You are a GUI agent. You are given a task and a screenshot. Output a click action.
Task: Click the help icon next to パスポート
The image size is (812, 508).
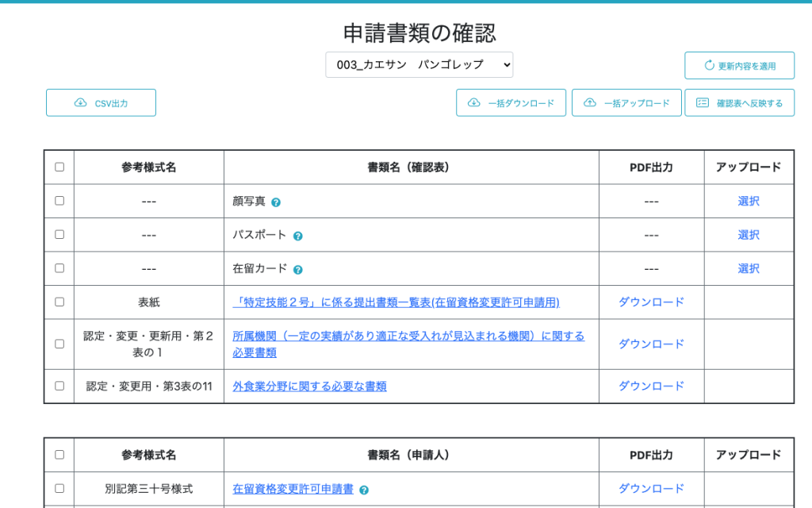[298, 236]
